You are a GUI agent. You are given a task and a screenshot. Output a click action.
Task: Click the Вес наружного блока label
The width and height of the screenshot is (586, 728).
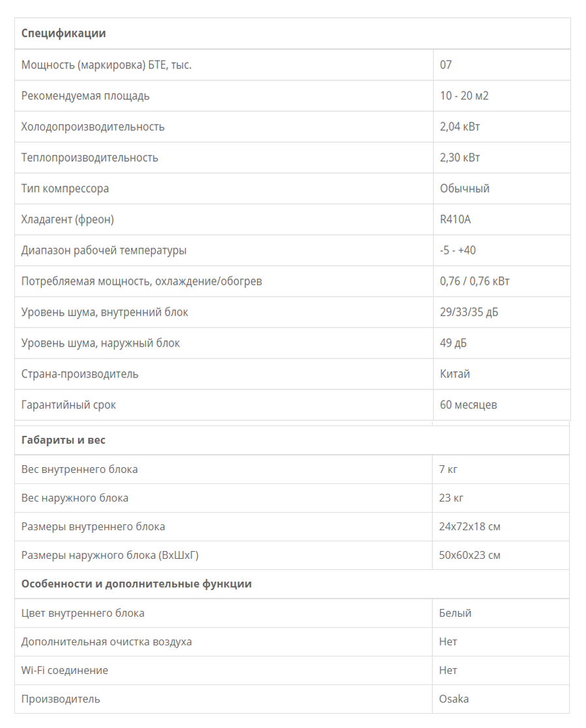75,498
